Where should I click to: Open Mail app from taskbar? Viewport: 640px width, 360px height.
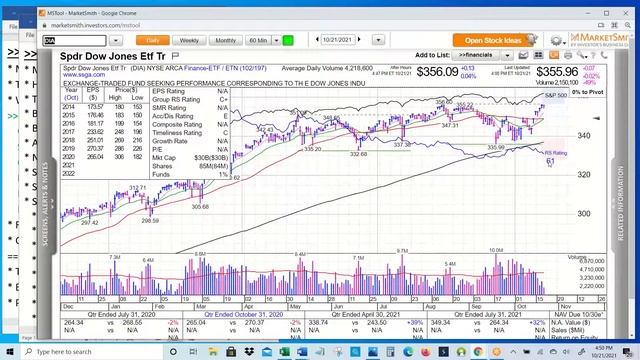[267, 351]
